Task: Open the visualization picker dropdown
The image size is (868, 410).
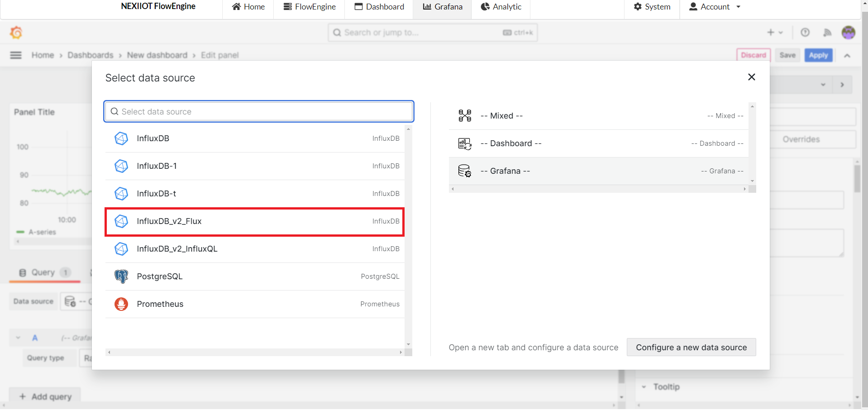Action: tap(823, 85)
